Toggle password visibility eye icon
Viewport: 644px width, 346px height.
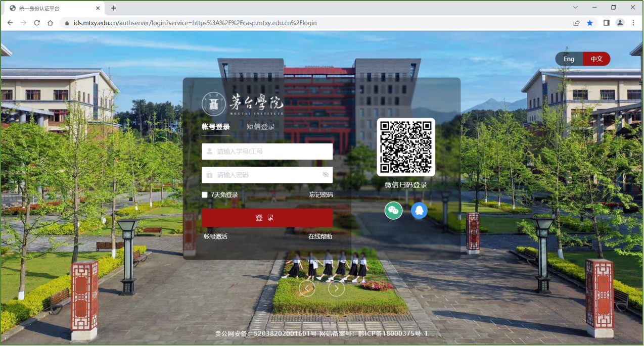coord(326,175)
